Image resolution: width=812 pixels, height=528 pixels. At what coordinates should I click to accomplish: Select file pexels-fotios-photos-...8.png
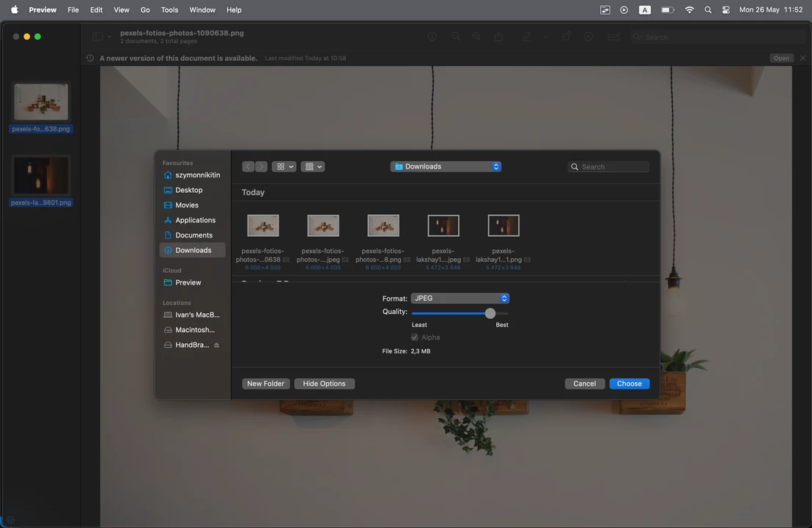(x=383, y=241)
